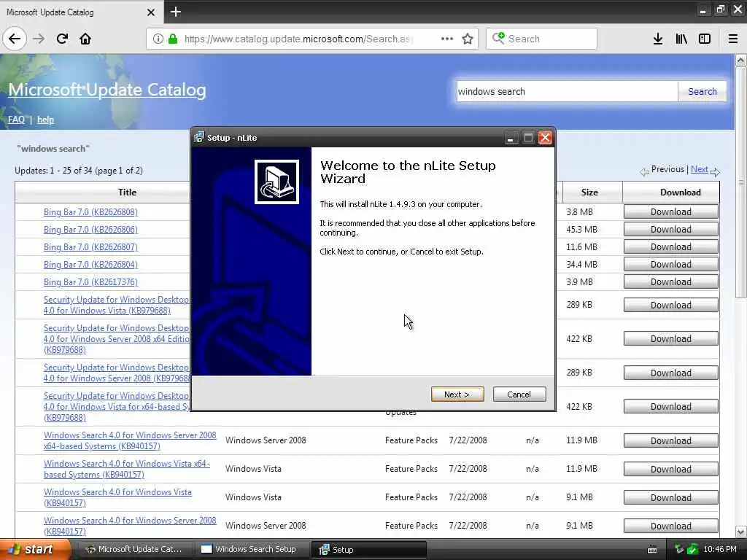Open the Microsoft Update Catalog heading link
Image resolution: width=747 pixels, height=560 pixels.
(107, 90)
